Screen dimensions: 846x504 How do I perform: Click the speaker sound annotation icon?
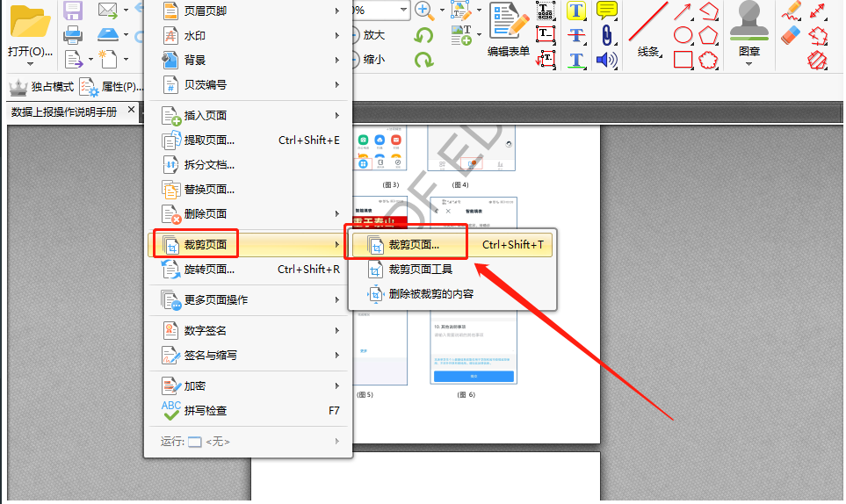coord(607,60)
